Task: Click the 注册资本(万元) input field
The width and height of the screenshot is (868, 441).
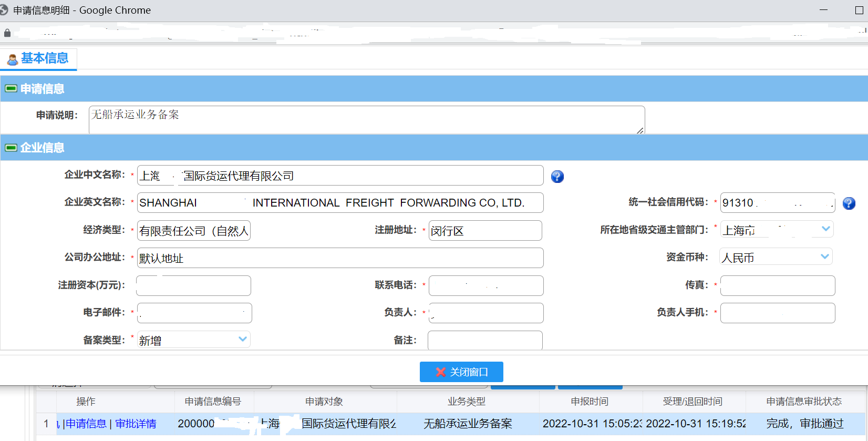Action: pos(194,285)
